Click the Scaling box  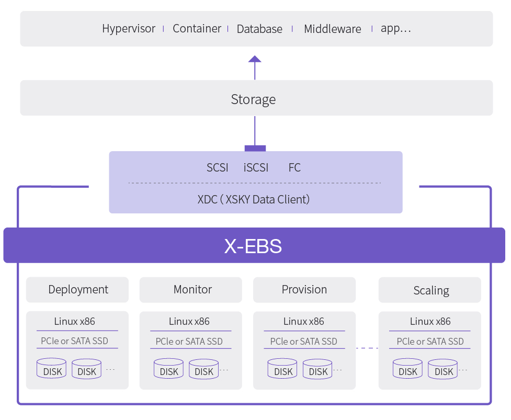[x=429, y=290]
